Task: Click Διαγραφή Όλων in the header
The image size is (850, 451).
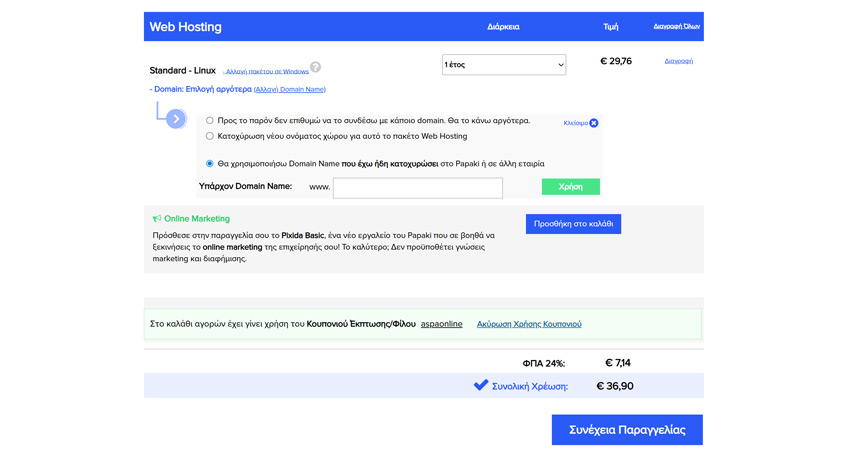Action: pyautogui.click(x=677, y=27)
